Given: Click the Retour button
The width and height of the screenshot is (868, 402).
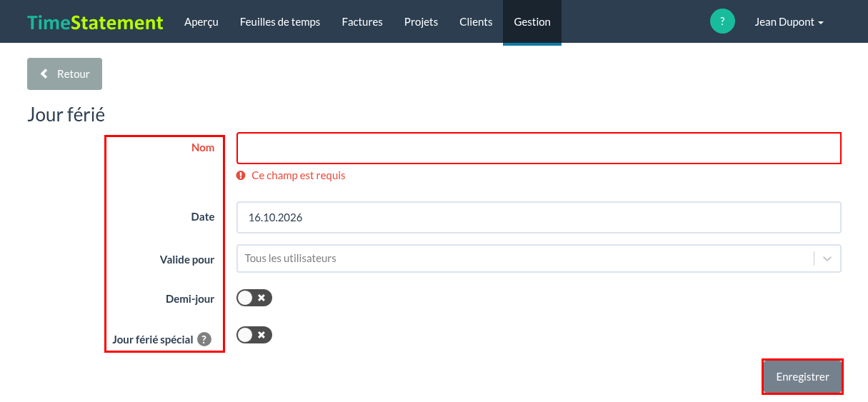Looking at the screenshot, I should pos(64,74).
